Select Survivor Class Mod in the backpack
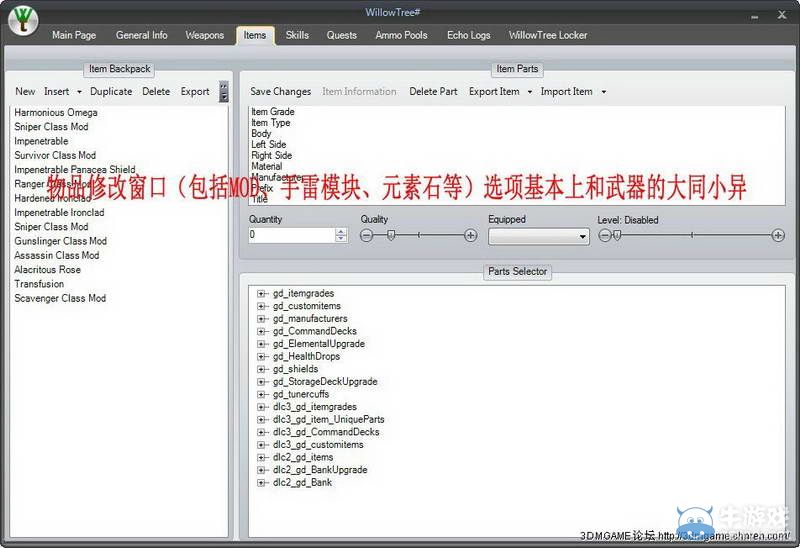 coord(55,155)
